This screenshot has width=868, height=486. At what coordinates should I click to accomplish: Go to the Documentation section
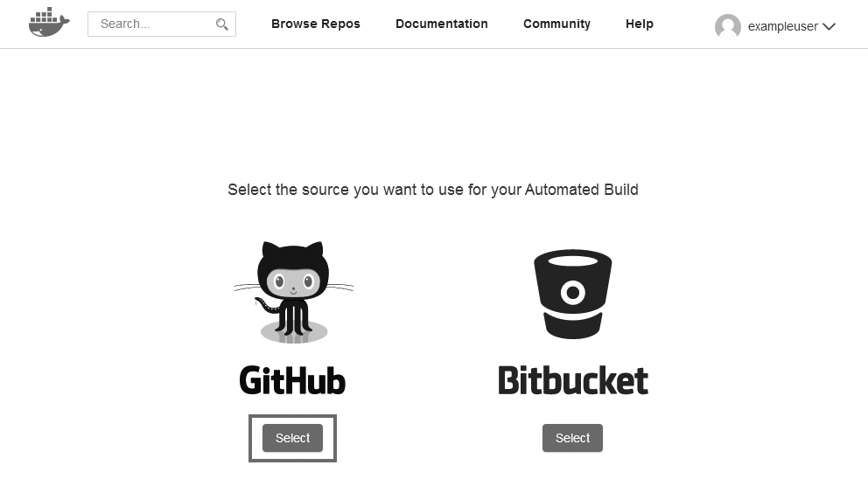441,24
